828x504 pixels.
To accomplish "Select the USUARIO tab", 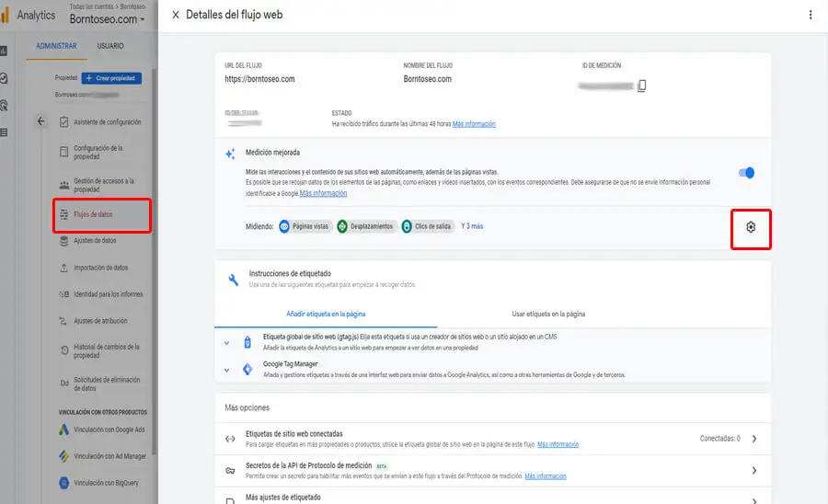I will click(110, 46).
